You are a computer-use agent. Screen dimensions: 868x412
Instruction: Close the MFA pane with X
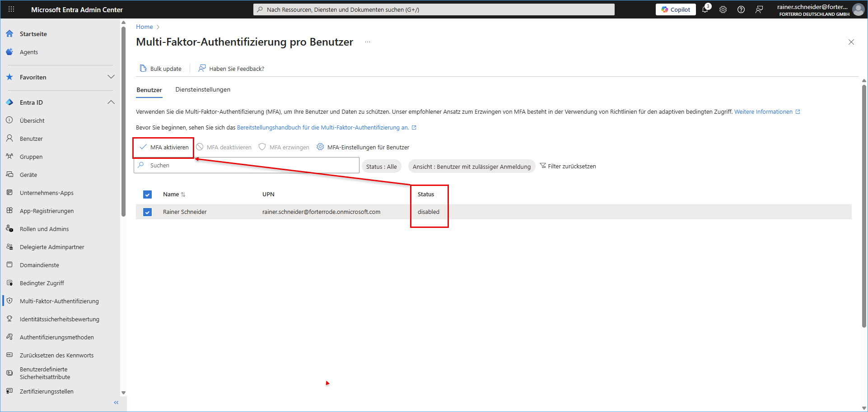851,42
